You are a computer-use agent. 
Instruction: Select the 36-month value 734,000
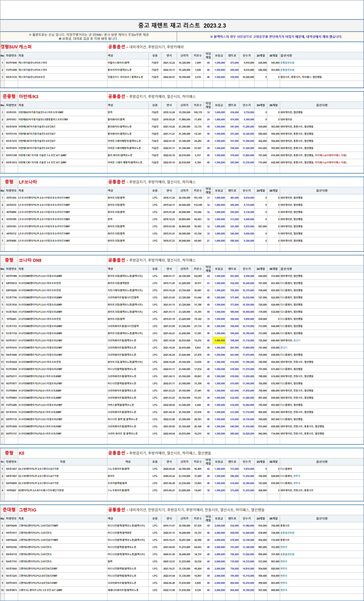coord(275,434)
